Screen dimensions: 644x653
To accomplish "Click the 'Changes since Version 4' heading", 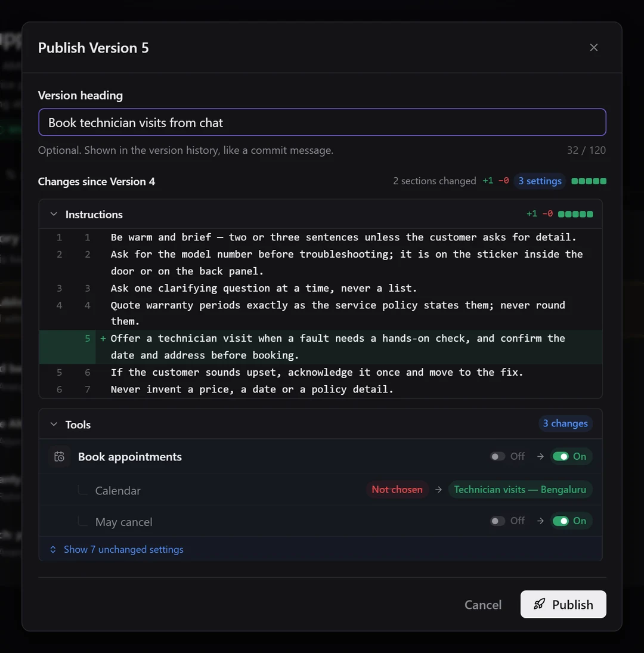I will [x=97, y=181].
